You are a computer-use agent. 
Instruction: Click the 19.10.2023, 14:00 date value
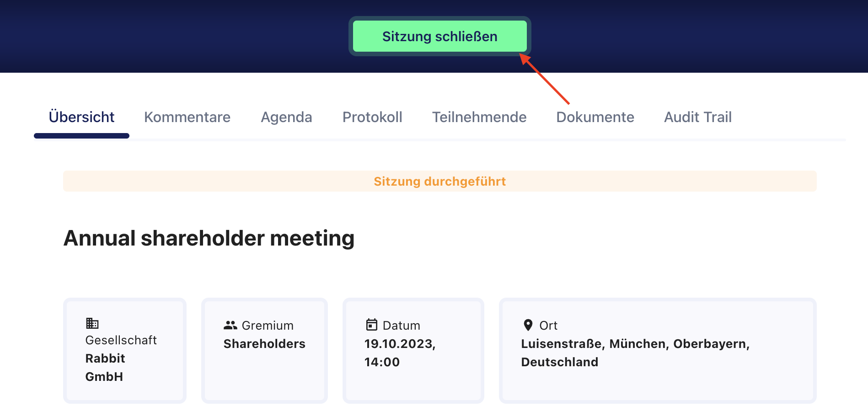click(x=400, y=353)
